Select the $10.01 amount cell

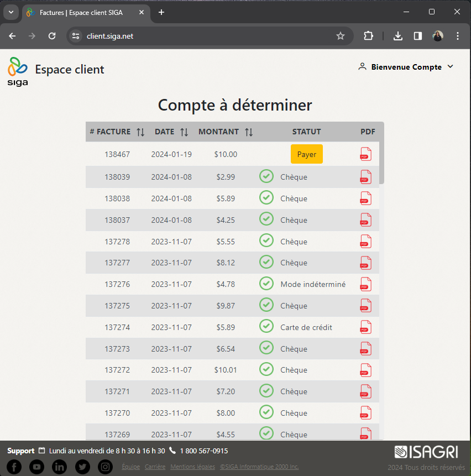(x=226, y=370)
